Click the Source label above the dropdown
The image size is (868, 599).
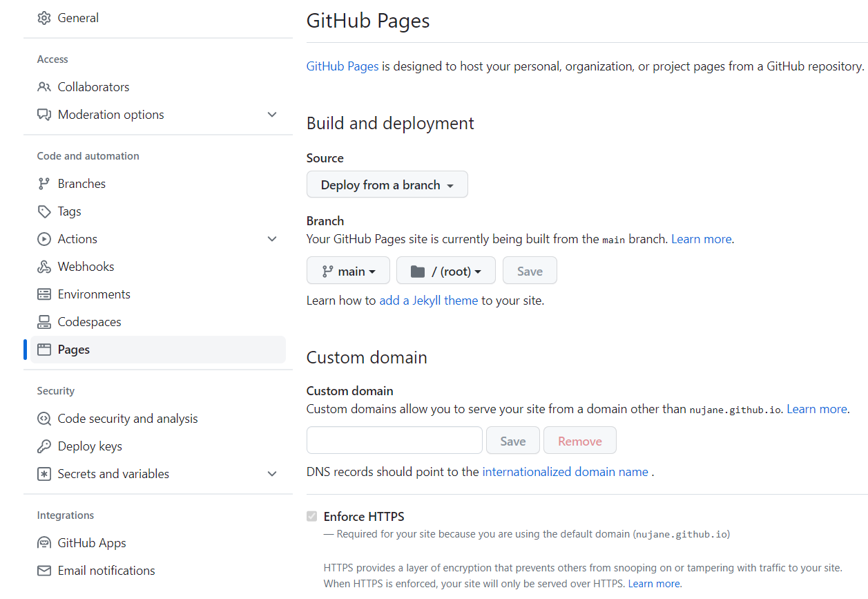pyautogui.click(x=325, y=158)
